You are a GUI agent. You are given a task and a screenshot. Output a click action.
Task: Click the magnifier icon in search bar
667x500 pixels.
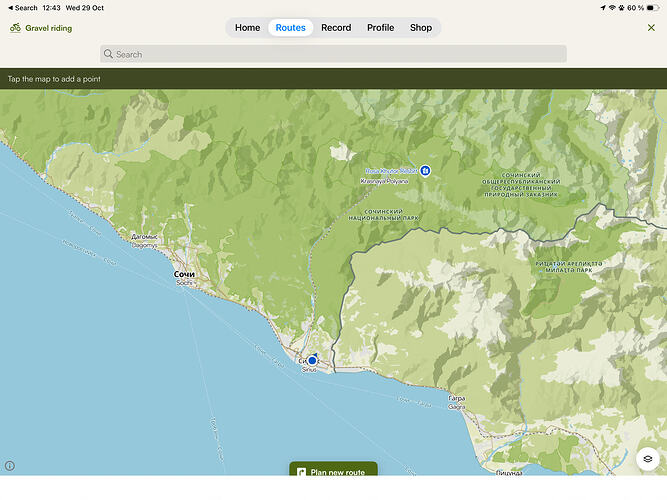coord(108,54)
